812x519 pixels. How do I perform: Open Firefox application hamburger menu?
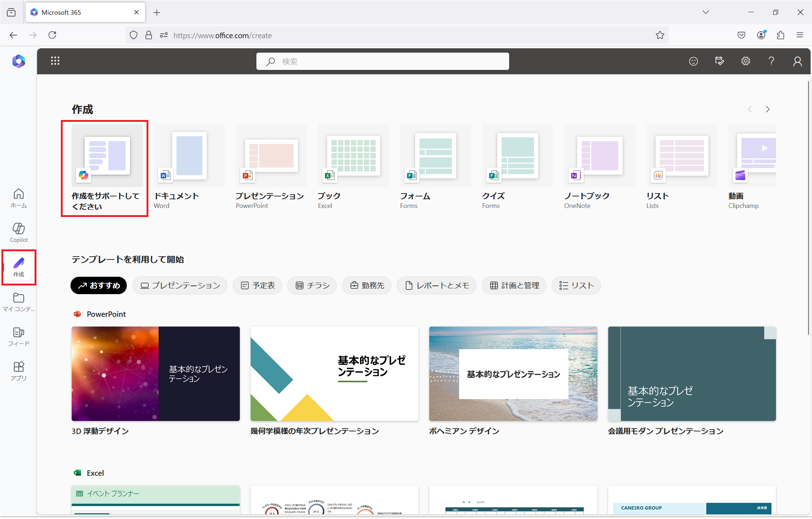800,35
